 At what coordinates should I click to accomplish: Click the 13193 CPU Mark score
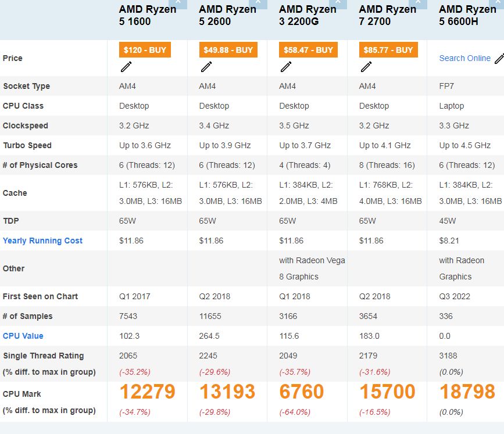pyautogui.click(x=227, y=392)
